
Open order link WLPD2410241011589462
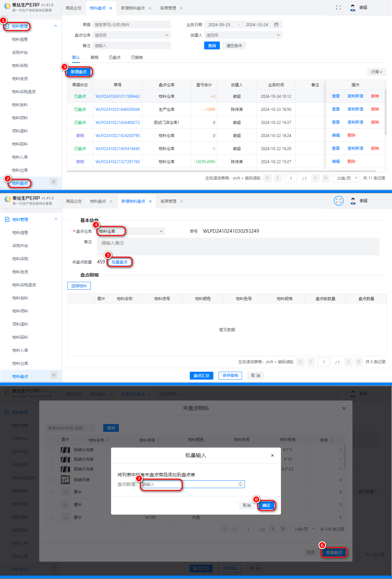(x=118, y=96)
